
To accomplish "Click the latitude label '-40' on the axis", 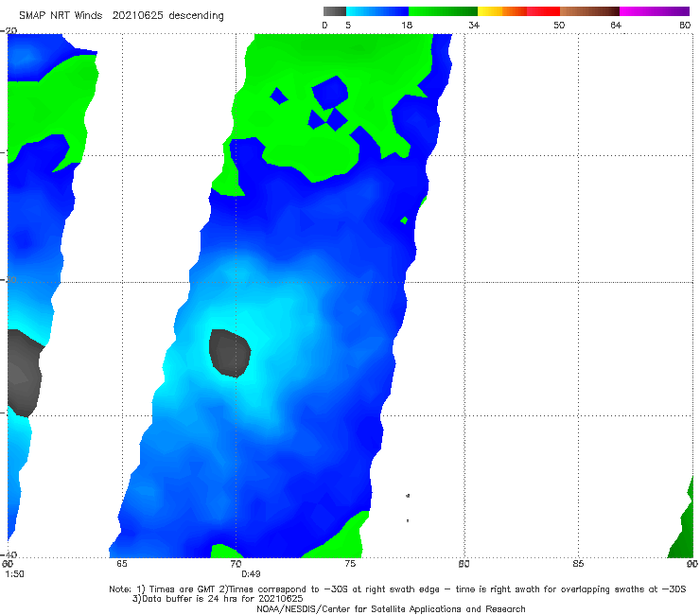I will point(9,554).
